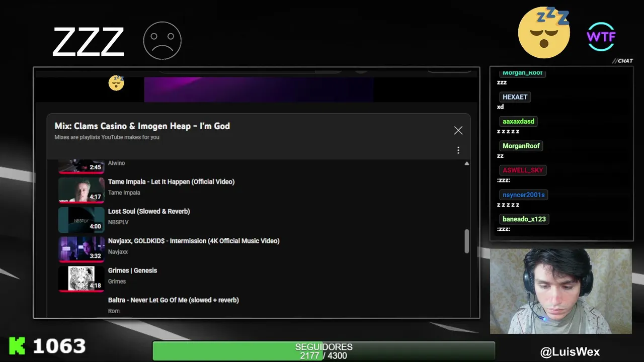This screenshot has width=644, height=362.
Task: Click the small sleeping emoji on the video
Action: coord(116,82)
